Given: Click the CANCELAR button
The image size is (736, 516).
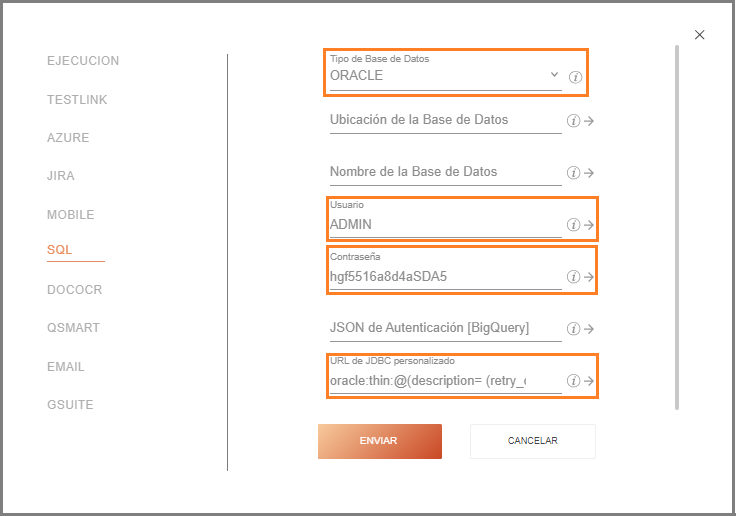Looking at the screenshot, I should pos(533,441).
